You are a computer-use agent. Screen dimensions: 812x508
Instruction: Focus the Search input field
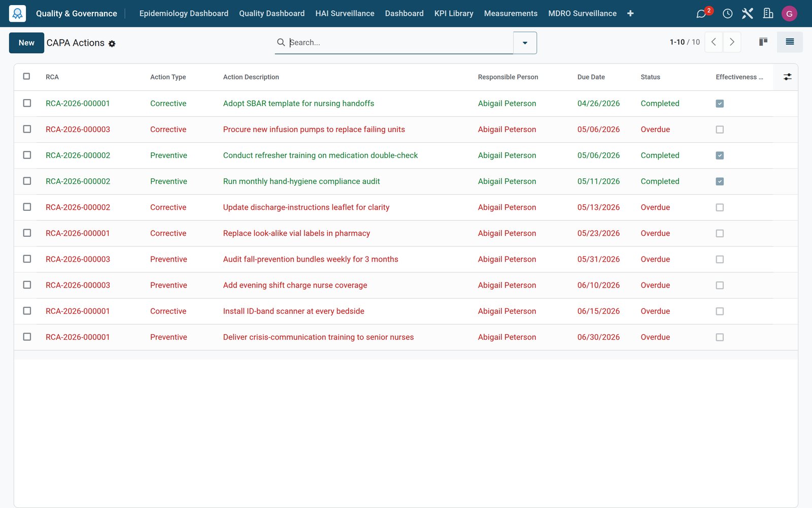point(400,43)
